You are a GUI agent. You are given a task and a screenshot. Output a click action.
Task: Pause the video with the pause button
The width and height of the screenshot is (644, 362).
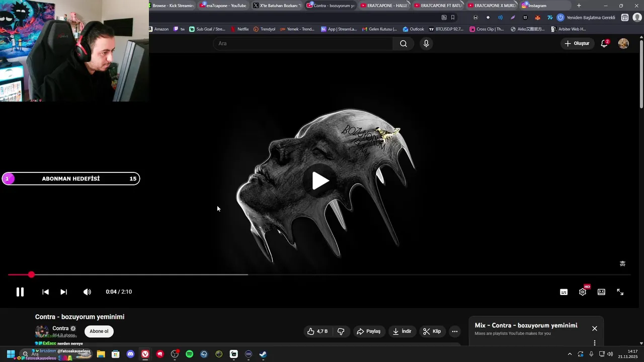(x=20, y=292)
